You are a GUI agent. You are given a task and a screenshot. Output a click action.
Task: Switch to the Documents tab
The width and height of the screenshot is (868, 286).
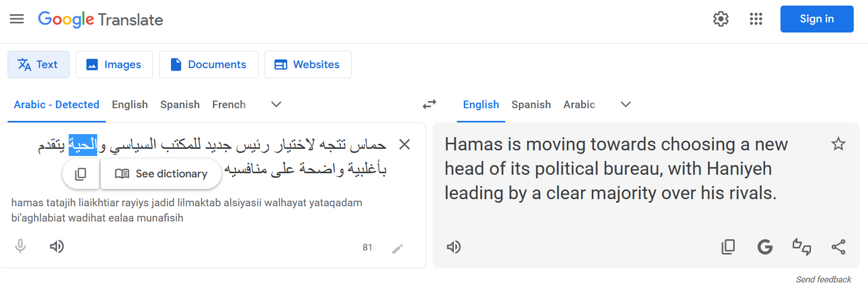209,65
